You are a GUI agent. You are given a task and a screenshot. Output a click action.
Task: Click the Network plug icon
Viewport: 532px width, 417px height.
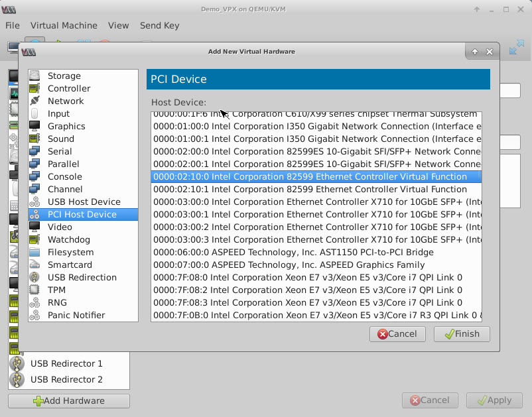point(34,101)
